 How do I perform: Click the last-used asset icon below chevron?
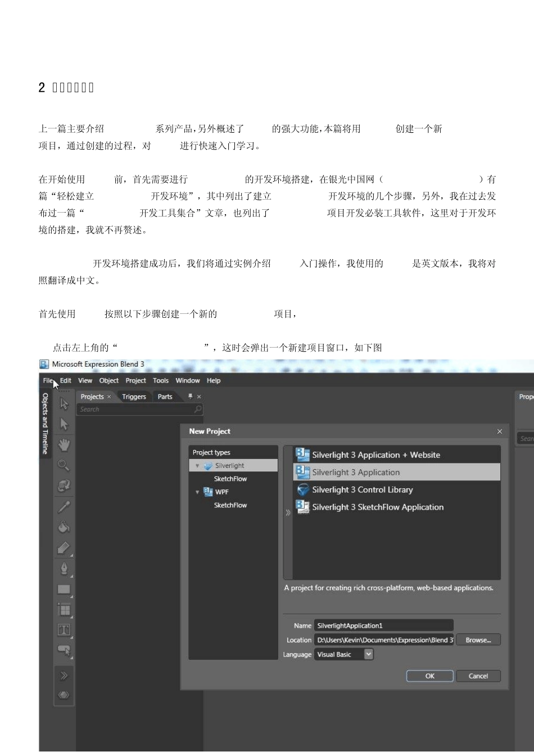[64, 695]
